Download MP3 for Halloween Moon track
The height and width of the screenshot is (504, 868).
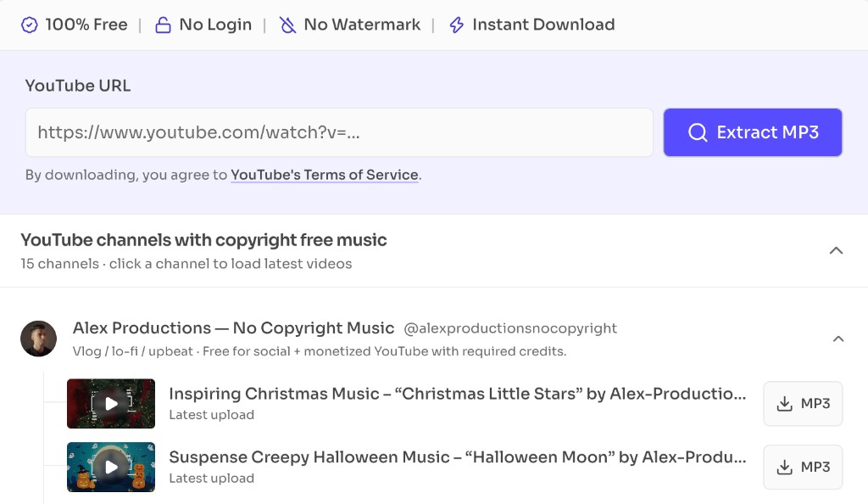pos(803,467)
